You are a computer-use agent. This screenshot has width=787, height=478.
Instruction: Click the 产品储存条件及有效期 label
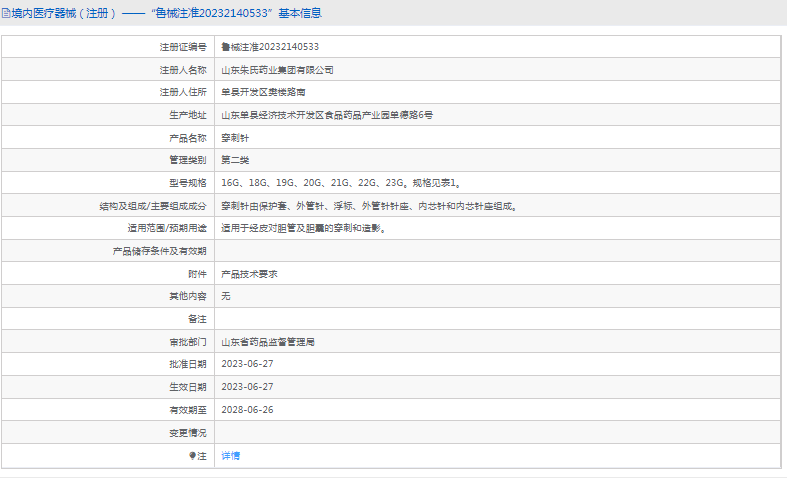(x=160, y=251)
